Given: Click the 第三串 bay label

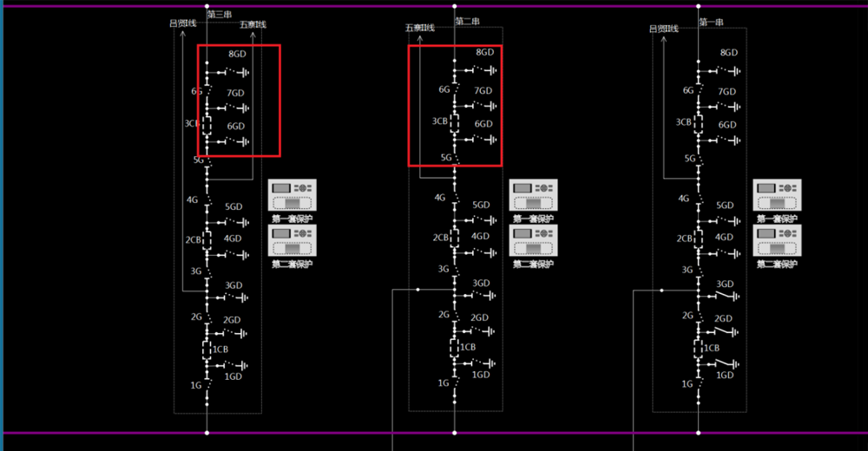Looking at the screenshot, I should (x=220, y=15).
